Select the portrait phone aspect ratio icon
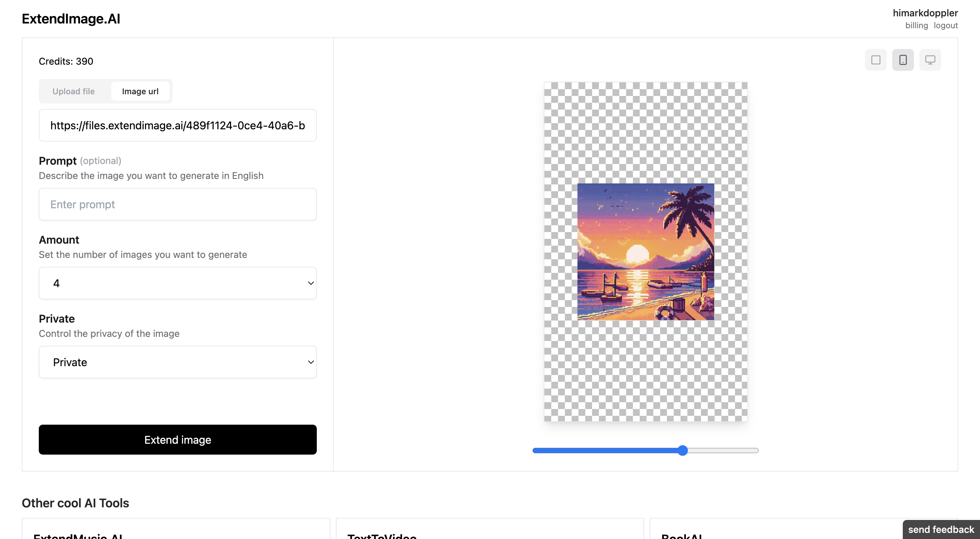This screenshot has height=539, width=980. [x=903, y=60]
